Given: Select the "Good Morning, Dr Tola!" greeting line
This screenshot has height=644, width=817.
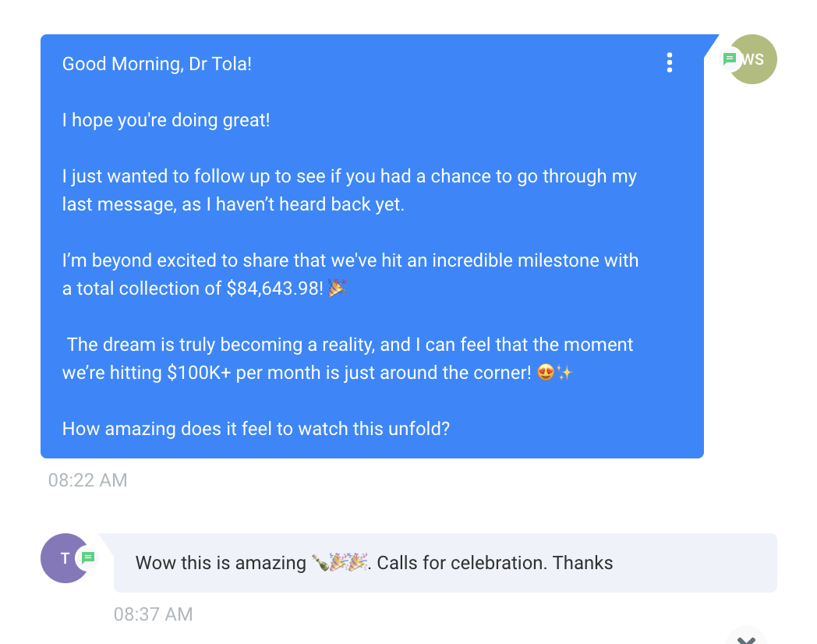Looking at the screenshot, I should click(x=157, y=64).
